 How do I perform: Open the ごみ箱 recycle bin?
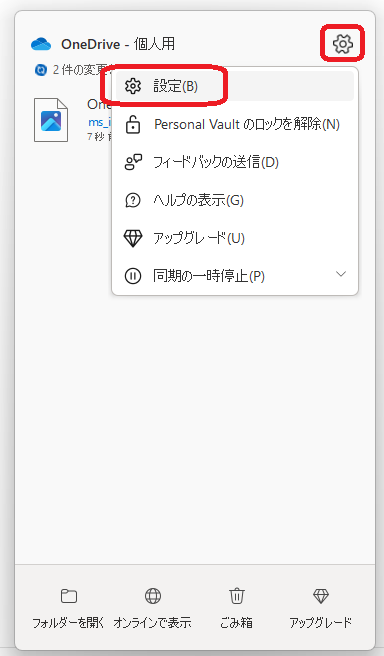click(x=236, y=607)
